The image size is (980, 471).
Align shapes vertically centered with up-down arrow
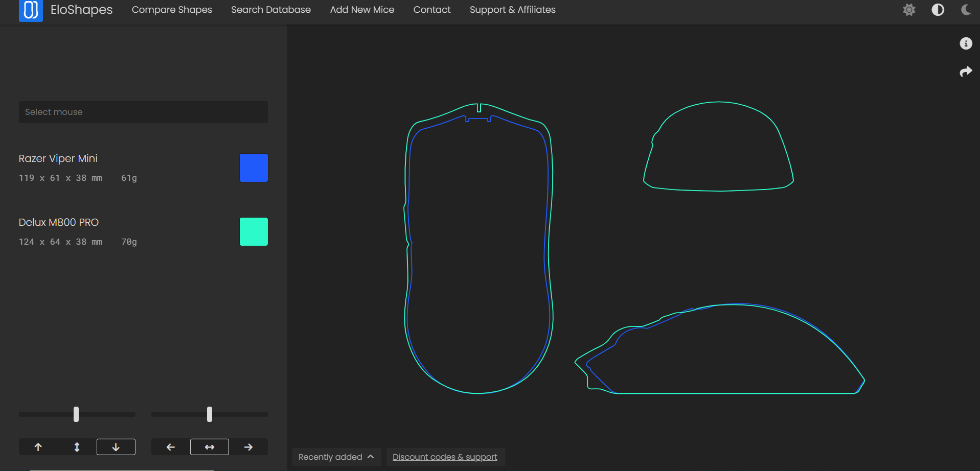[x=77, y=447]
